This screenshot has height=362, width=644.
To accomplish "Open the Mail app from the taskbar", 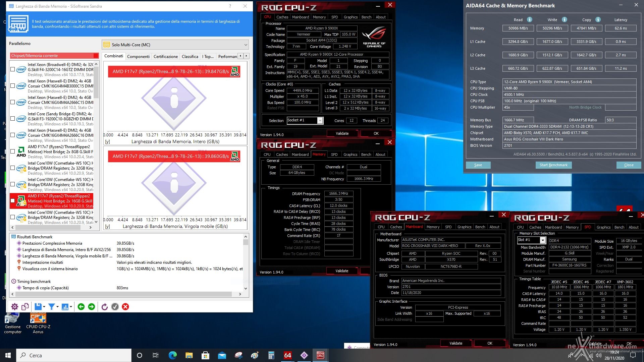I will [x=222, y=355].
